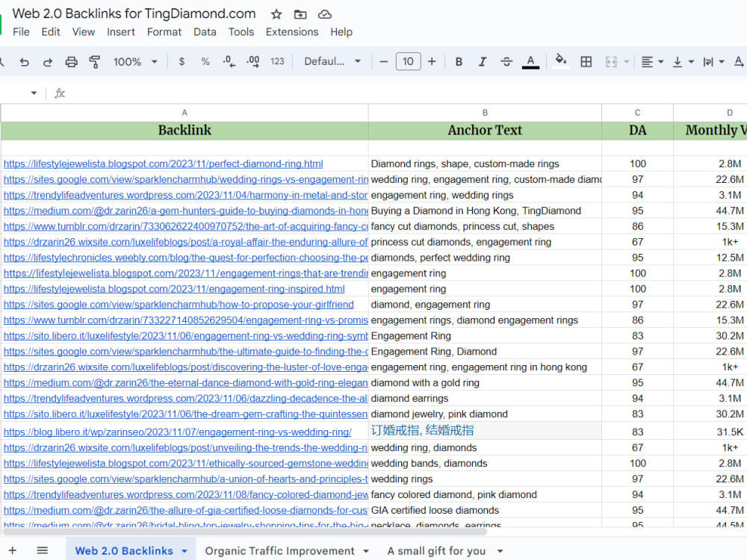Image resolution: width=747 pixels, height=560 pixels.
Task: Redo the last action
Action: [x=48, y=62]
